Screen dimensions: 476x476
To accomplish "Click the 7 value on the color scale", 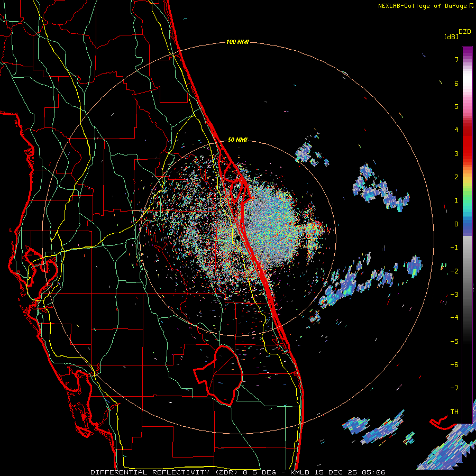I will [x=456, y=59].
